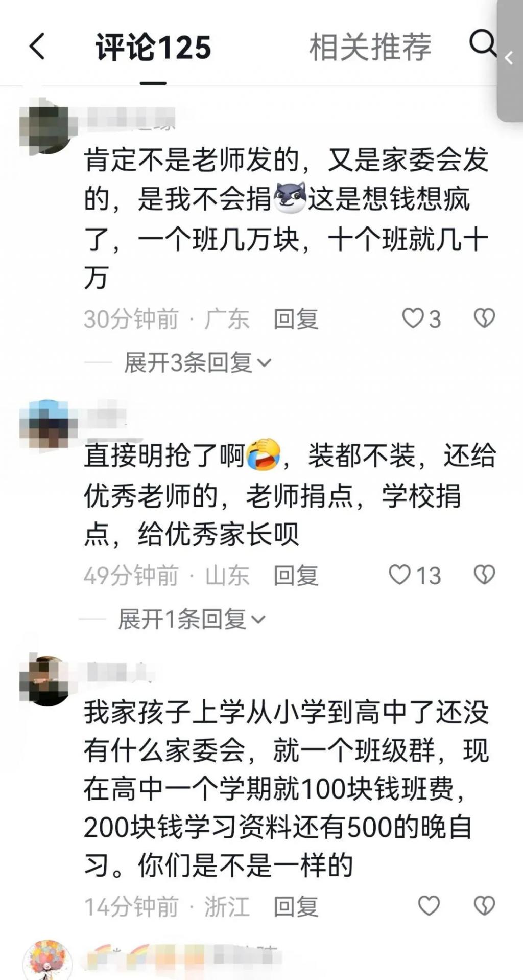
Task: Like the Guangdong comment with 3 likes
Action: click(421, 319)
